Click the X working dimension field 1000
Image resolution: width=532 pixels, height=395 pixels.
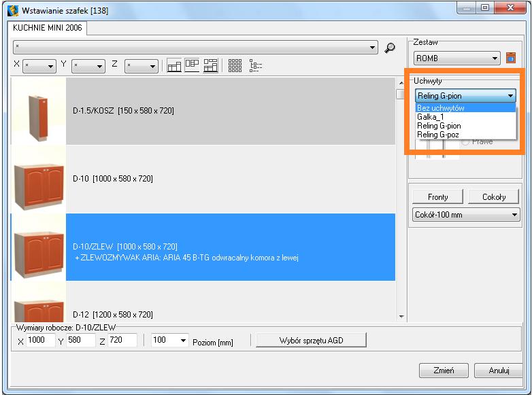[x=40, y=340]
